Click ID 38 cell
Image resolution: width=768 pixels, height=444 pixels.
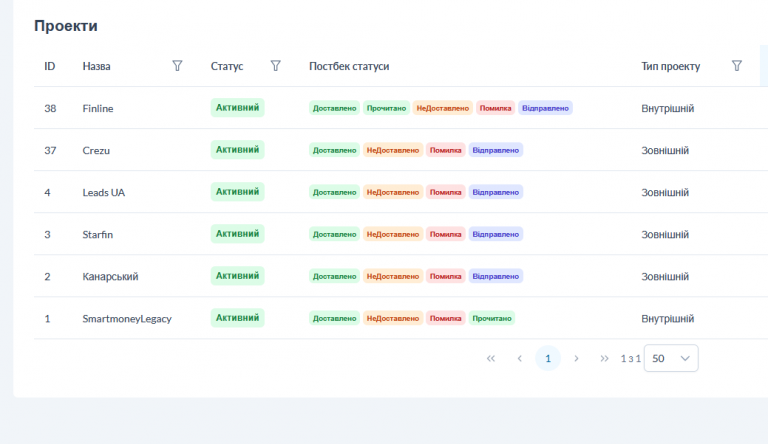[50, 108]
